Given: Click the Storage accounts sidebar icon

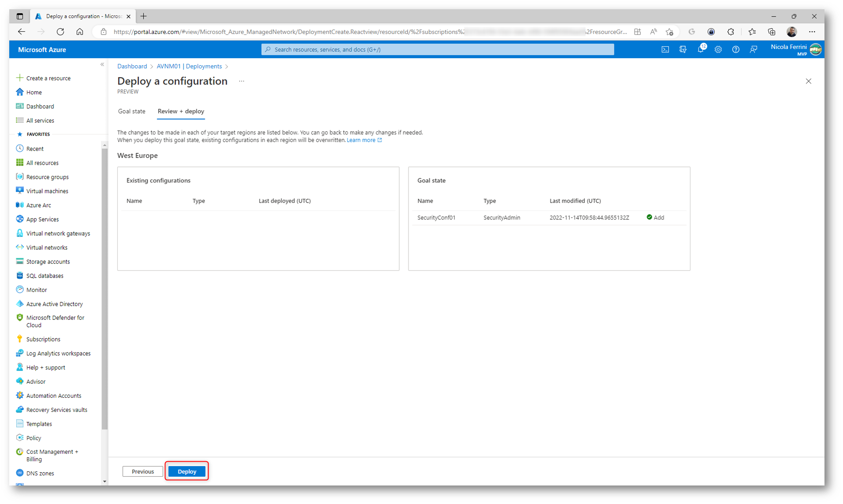Looking at the screenshot, I should pos(20,261).
